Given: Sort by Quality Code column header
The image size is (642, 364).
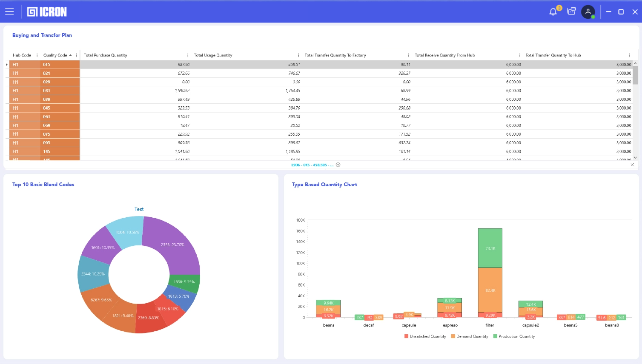Looking at the screenshot, I should pyautogui.click(x=55, y=55).
